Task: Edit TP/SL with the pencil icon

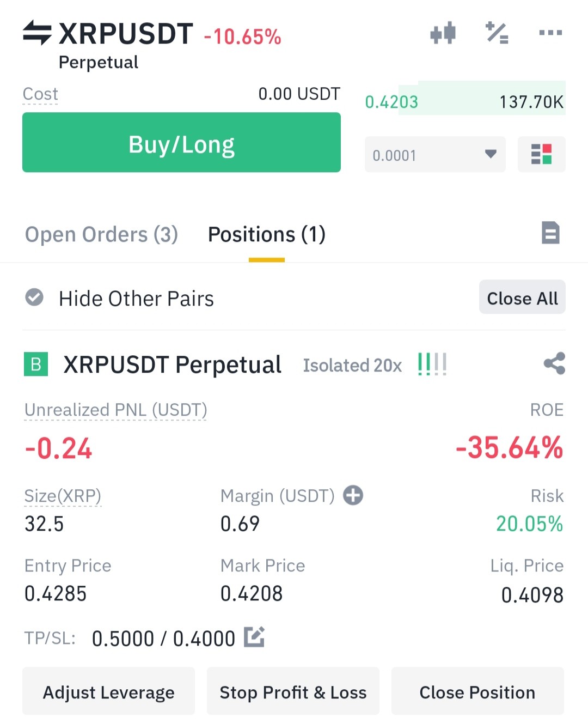Action: pyautogui.click(x=254, y=637)
